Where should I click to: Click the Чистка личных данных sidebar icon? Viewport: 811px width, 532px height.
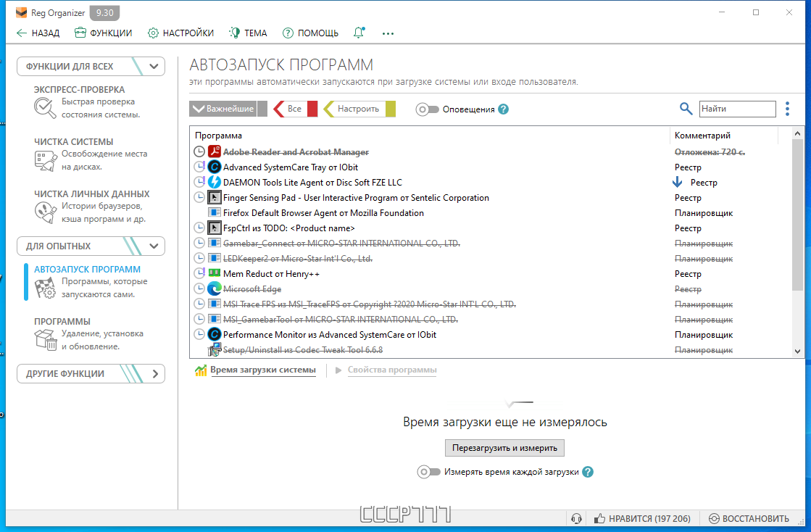(45, 212)
